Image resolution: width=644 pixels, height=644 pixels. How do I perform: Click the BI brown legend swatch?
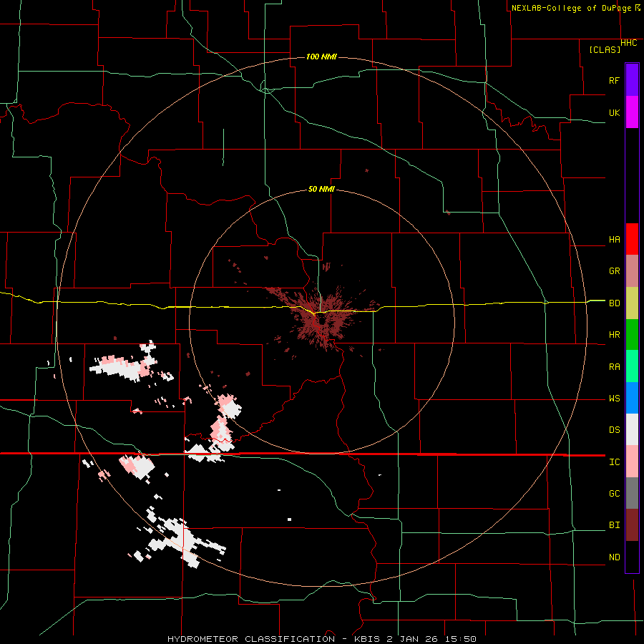[x=632, y=525]
